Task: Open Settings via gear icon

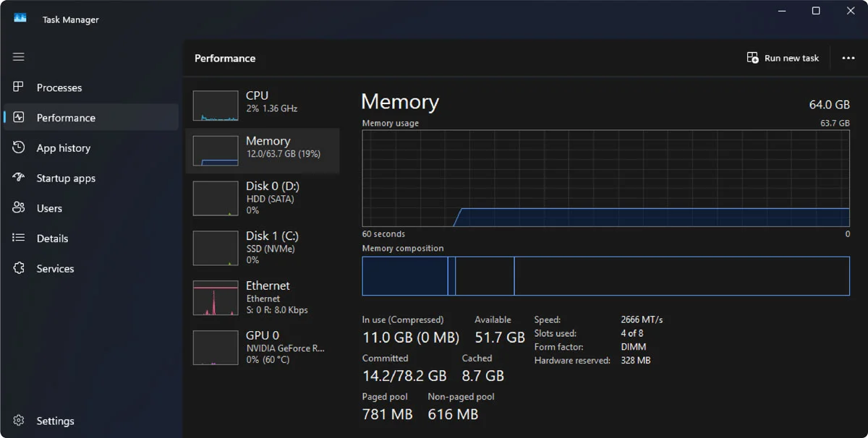Action: [x=19, y=421]
